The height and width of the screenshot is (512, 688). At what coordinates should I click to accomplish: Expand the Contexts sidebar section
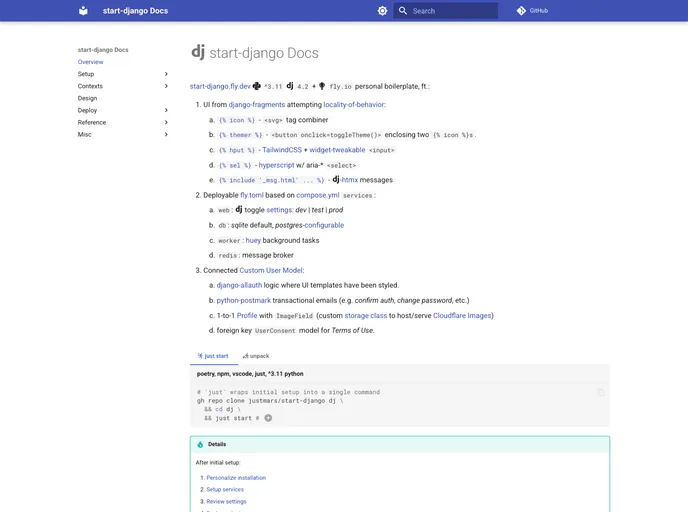[166, 86]
